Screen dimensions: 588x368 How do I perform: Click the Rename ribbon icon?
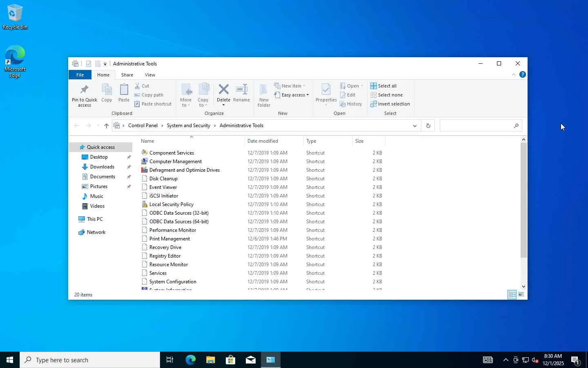(x=242, y=89)
